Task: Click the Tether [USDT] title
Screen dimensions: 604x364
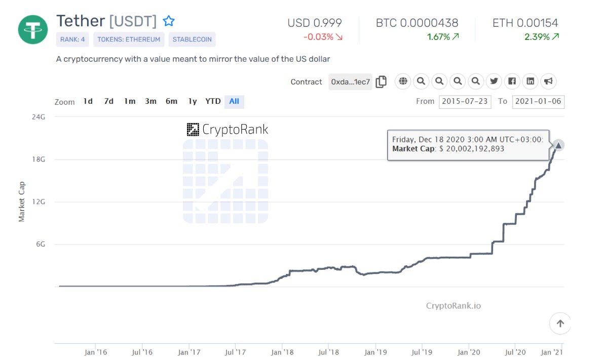Action: point(106,21)
